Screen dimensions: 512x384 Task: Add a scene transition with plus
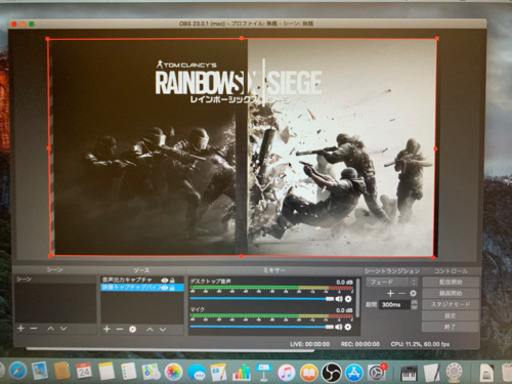tap(391, 293)
